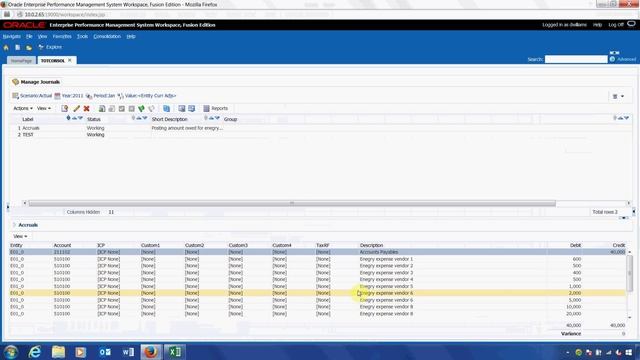This screenshot has width=640, height=360.
Task: Click the checked-box approve icon in toolbar
Action: click(x=122, y=109)
